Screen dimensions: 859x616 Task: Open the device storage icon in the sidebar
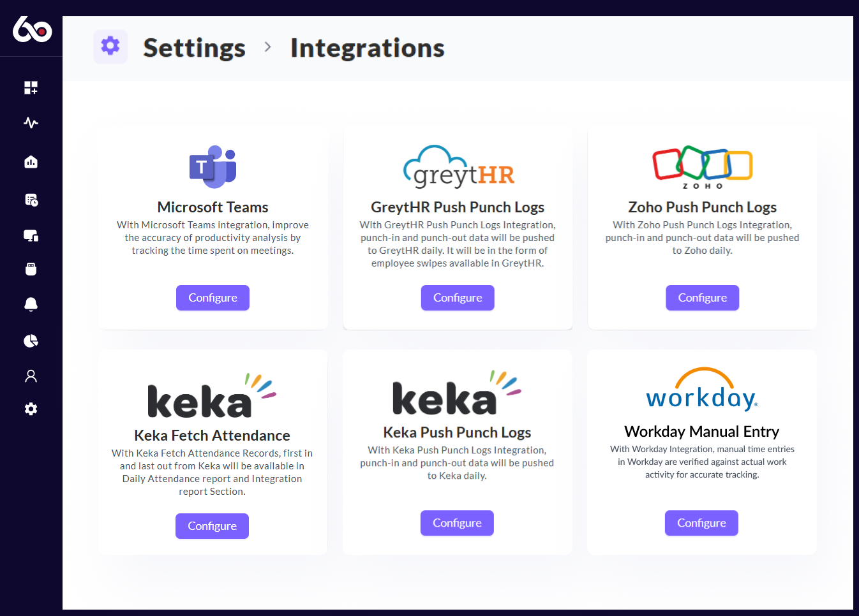pyautogui.click(x=31, y=268)
